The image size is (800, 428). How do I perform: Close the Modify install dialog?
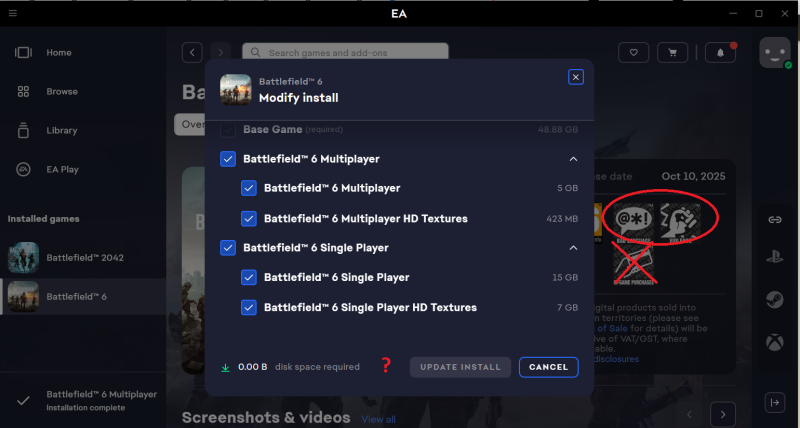coord(576,77)
